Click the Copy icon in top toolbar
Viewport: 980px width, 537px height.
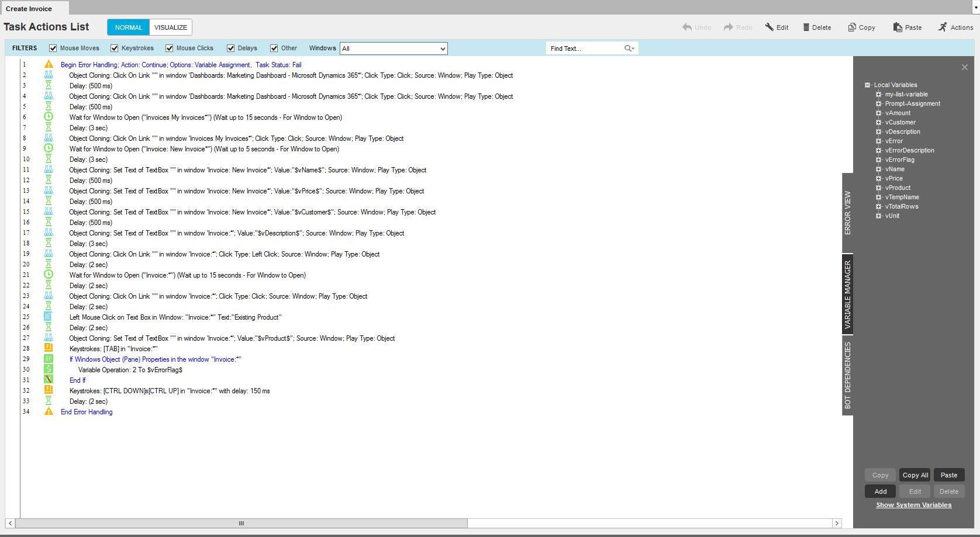pos(852,27)
